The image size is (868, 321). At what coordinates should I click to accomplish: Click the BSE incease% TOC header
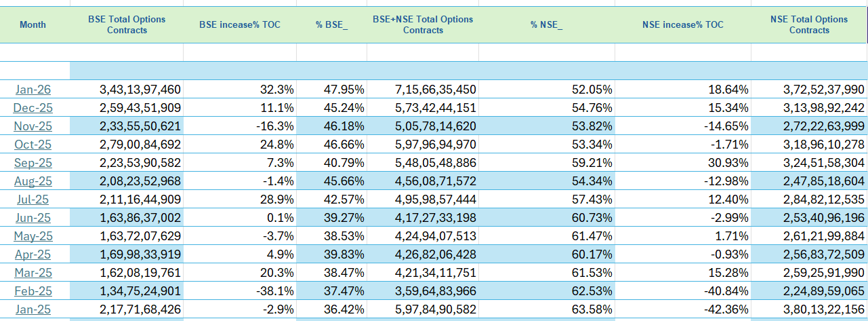tap(240, 25)
